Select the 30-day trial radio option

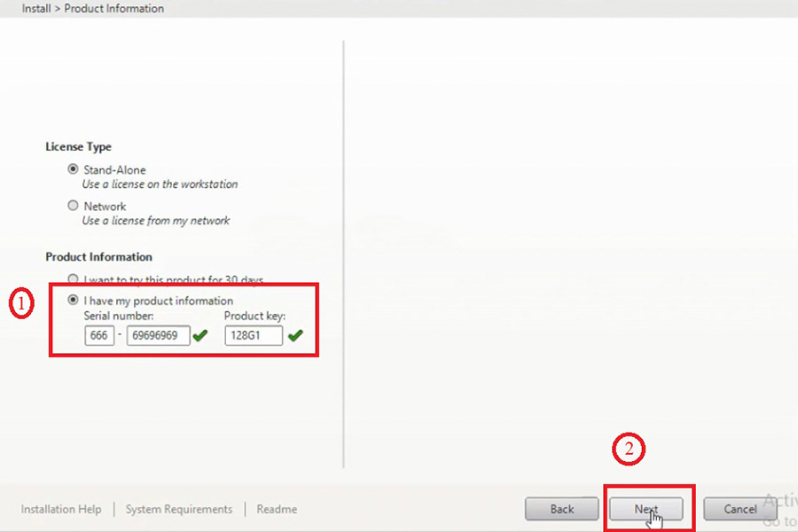pos(74,279)
